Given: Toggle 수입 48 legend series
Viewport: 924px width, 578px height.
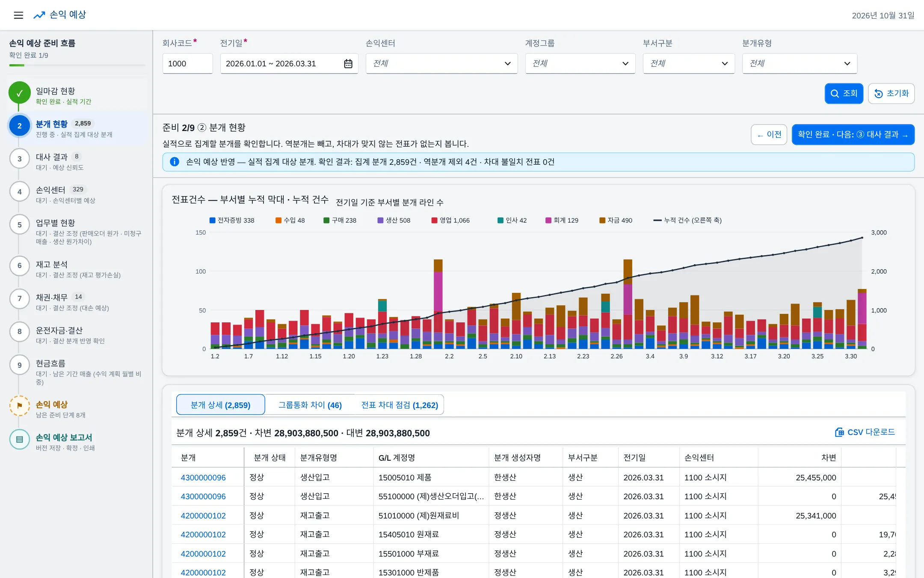Looking at the screenshot, I should point(290,220).
